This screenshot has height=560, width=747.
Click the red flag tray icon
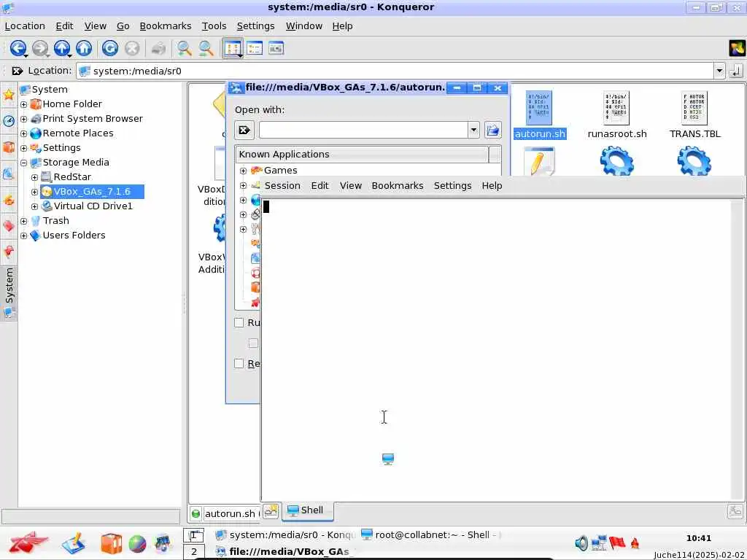click(x=617, y=542)
